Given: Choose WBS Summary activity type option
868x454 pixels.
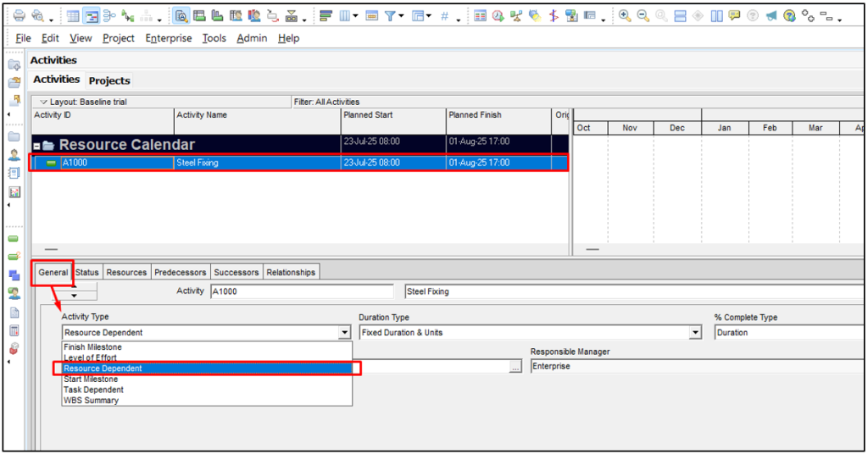Looking at the screenshot, I should 91,401.
